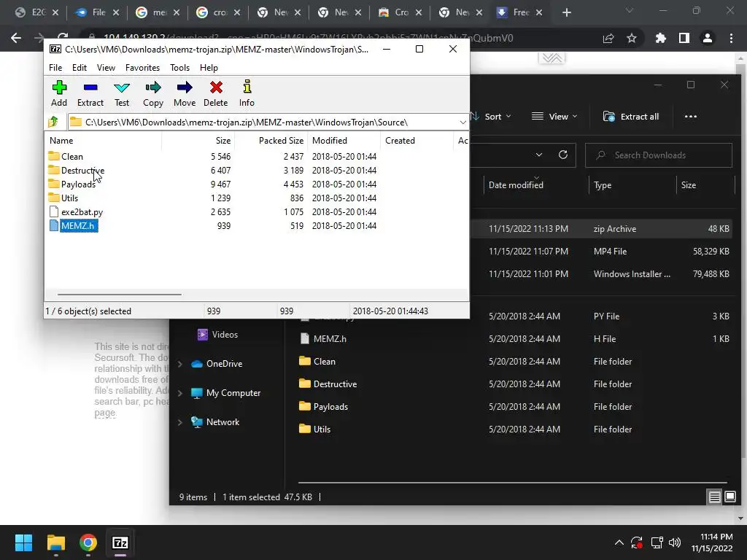The image size is (747, 560).
Task: Open Chrome profile avatar menu
Action: tap(708, 38)
